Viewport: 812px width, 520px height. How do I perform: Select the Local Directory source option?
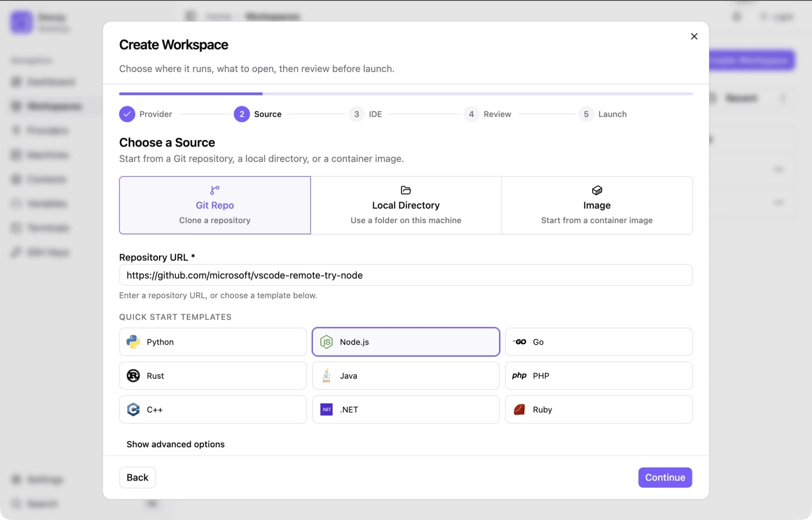click(406, 205)
